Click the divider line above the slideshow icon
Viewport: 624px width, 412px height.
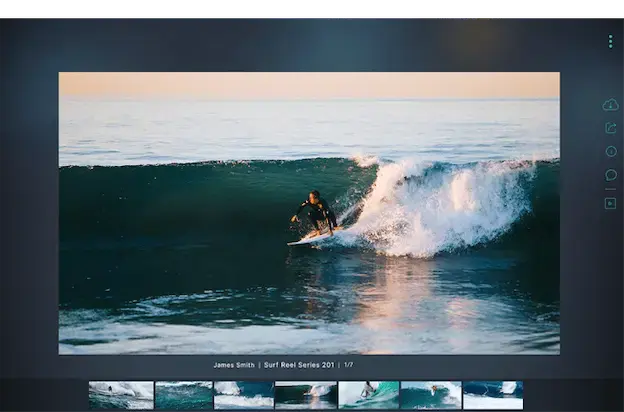click(x=610, y=189)
